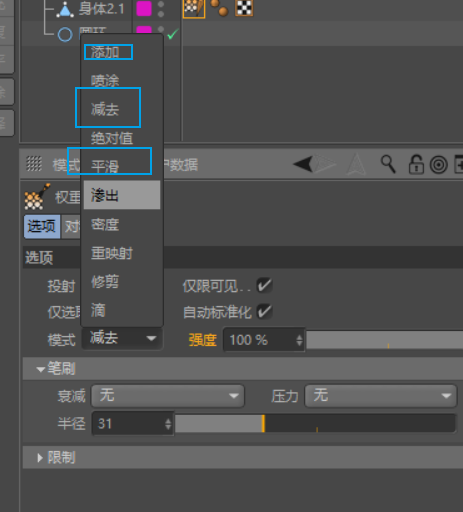The width and height of the screenshot is (463, 512).
Task: Click the forward arrow in attribute manager
Action: (325, 164)
